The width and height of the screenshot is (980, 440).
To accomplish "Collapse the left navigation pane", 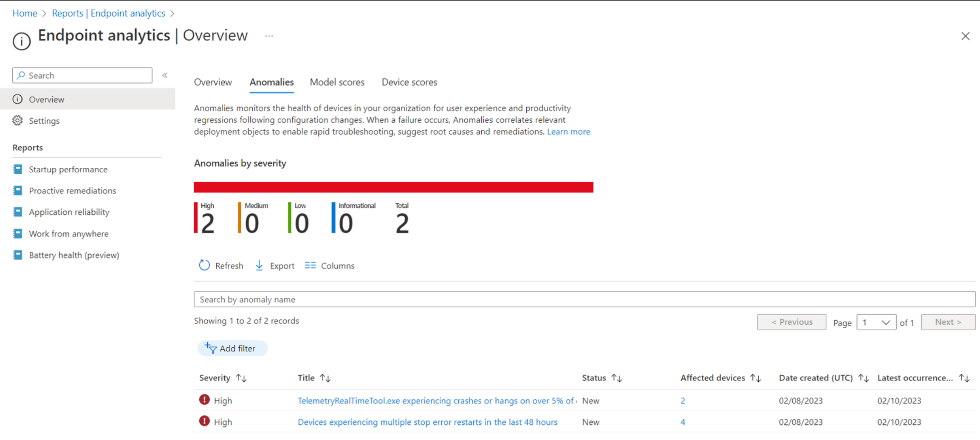I will point(165,75).
